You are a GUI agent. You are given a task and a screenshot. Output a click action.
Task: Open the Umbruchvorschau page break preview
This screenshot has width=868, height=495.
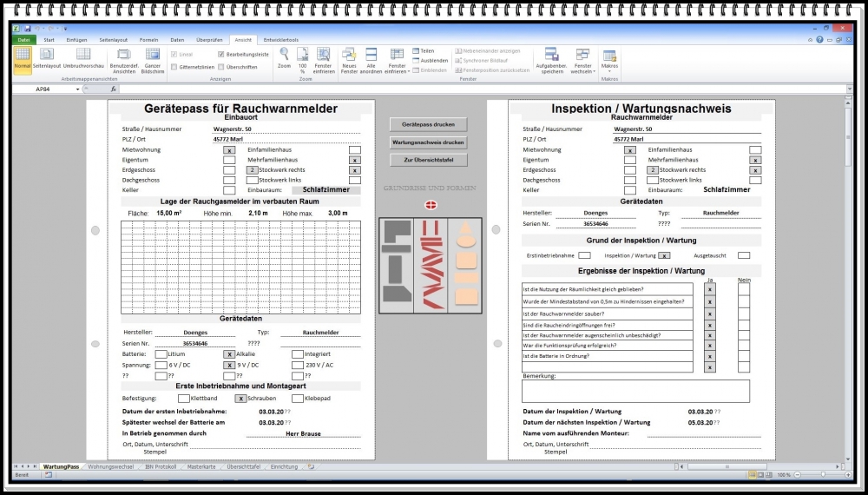[83, 57]
